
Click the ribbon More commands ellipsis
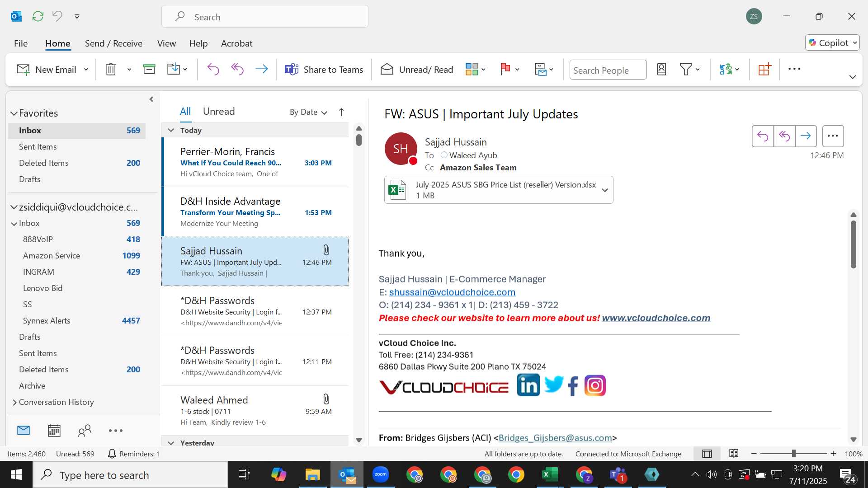[794, 69]
